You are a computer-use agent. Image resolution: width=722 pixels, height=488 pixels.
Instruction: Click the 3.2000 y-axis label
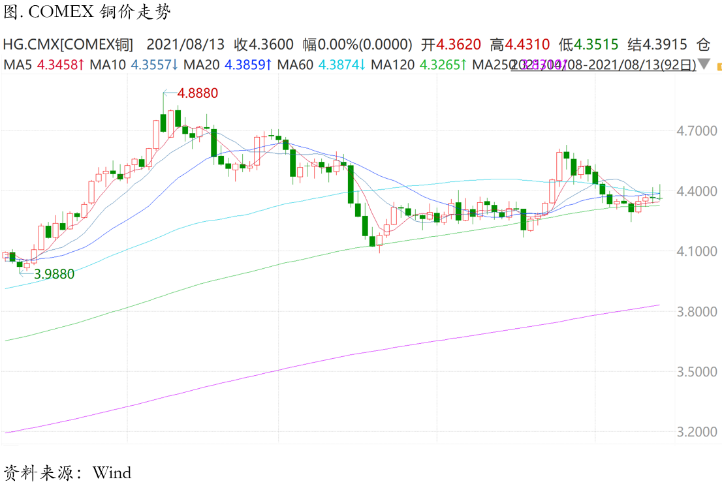point(697,432)
